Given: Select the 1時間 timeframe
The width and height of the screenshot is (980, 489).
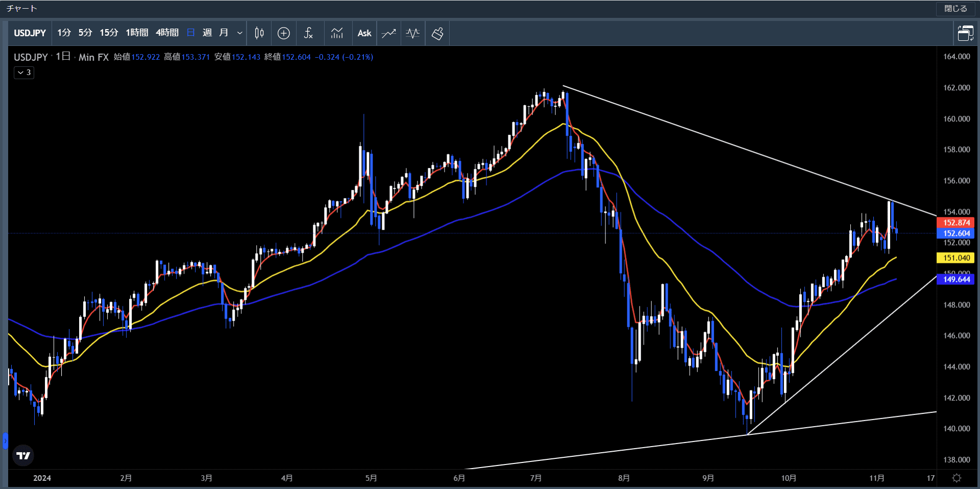Looking at the screenshot, I should tap(137, 33).
